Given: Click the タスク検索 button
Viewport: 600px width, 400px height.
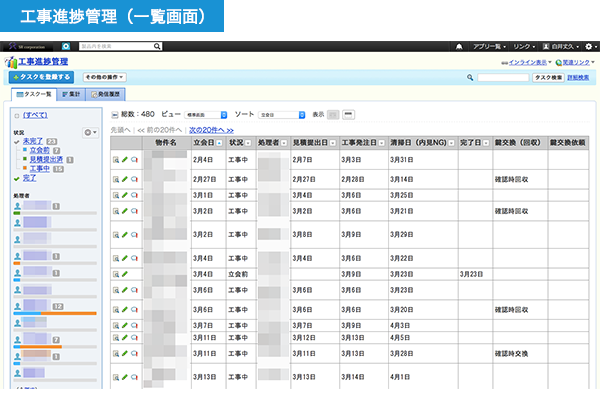Looking at the screenshot, I should click(548, 78).
